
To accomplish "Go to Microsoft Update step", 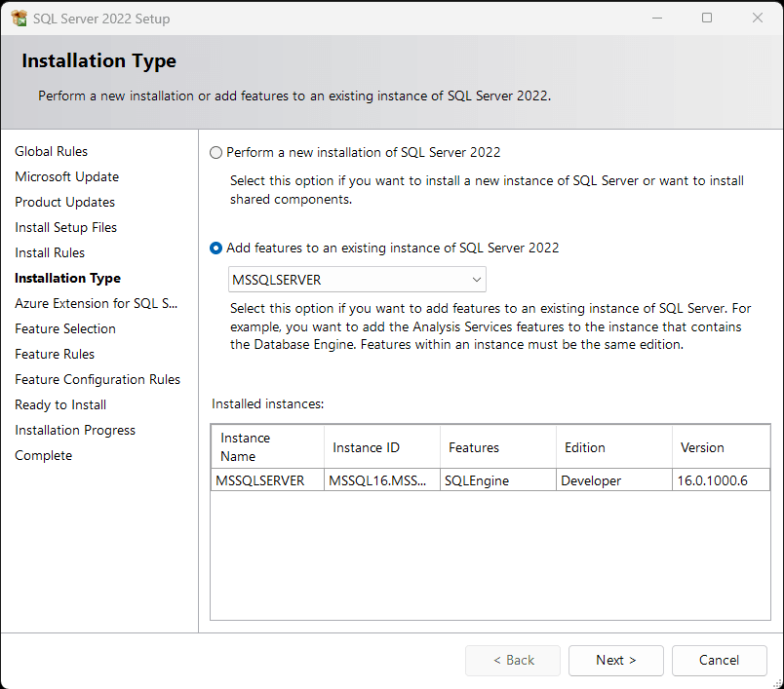I will point(67,176).
